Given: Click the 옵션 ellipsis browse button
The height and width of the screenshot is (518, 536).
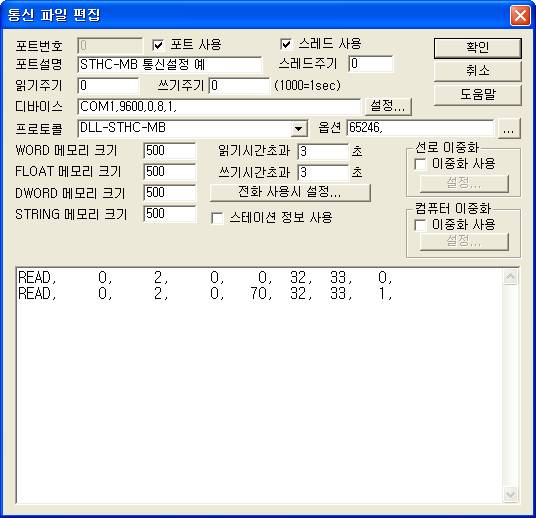Looking at the screenshot, I should point(509,129).
